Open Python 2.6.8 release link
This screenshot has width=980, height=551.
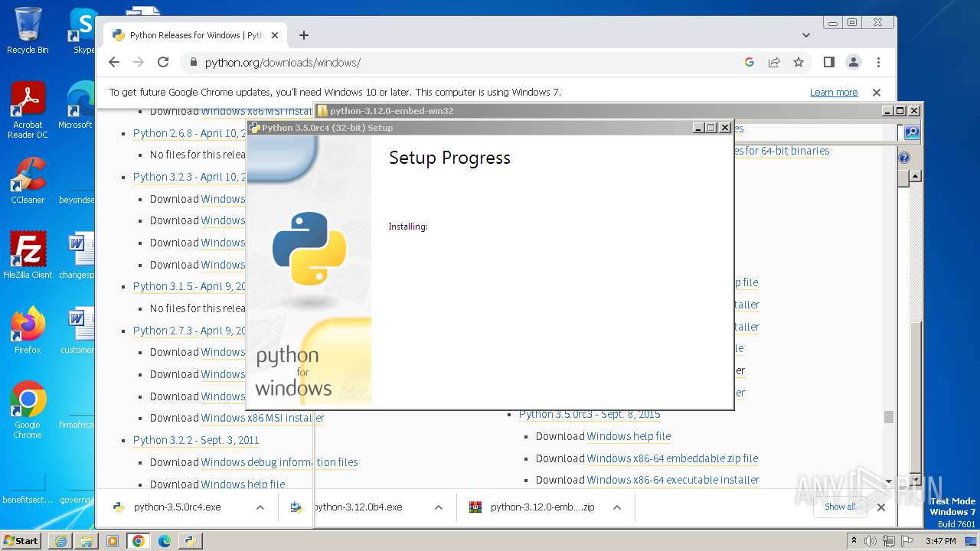(189, 133)
